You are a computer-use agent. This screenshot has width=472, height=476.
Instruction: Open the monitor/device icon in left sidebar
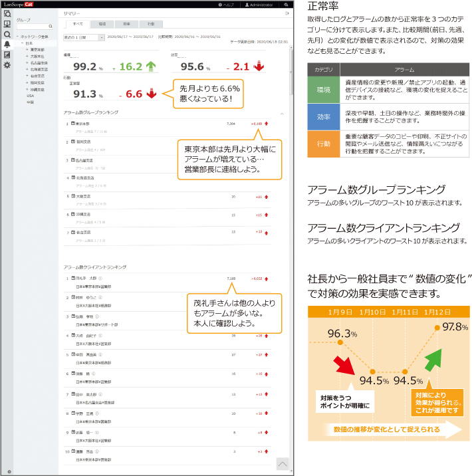tap(7, 23)
